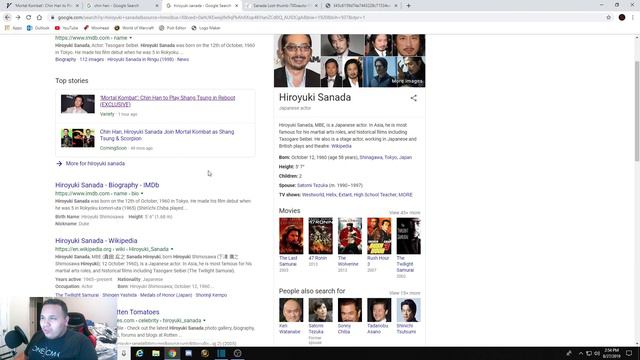
Task: Select the browser address bar
Action: click(x=327, y=18)
